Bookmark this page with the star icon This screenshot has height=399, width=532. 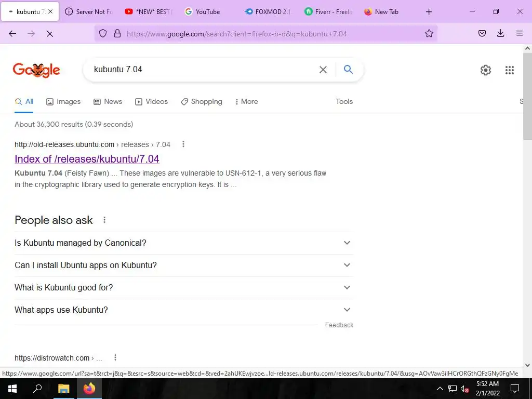(x=429, y=33)
